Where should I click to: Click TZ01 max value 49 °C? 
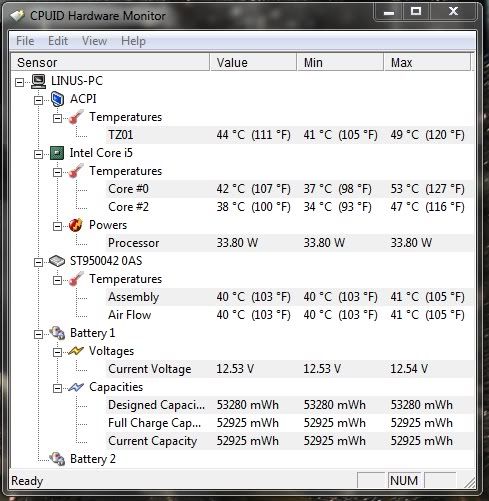tap(427, 135)
